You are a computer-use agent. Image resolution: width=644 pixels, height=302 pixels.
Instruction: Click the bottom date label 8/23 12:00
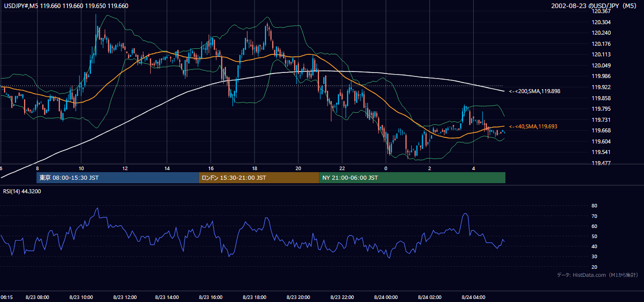coord(124,297)
